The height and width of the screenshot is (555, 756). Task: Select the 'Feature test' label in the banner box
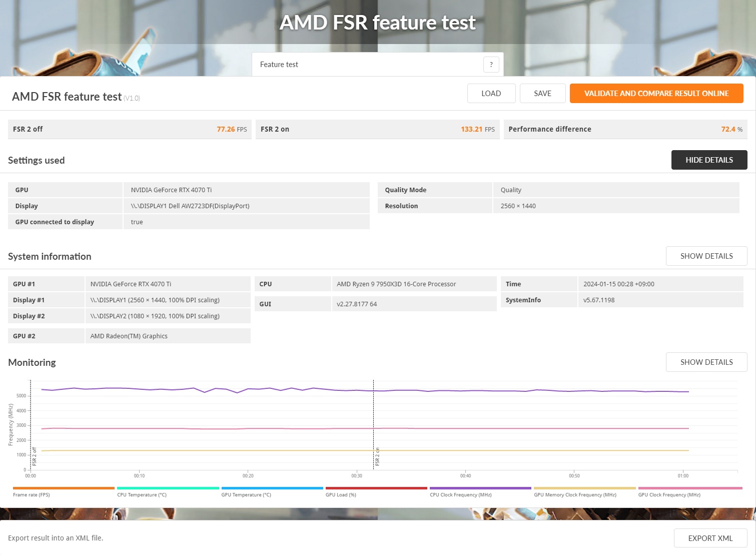coord(279,65)
